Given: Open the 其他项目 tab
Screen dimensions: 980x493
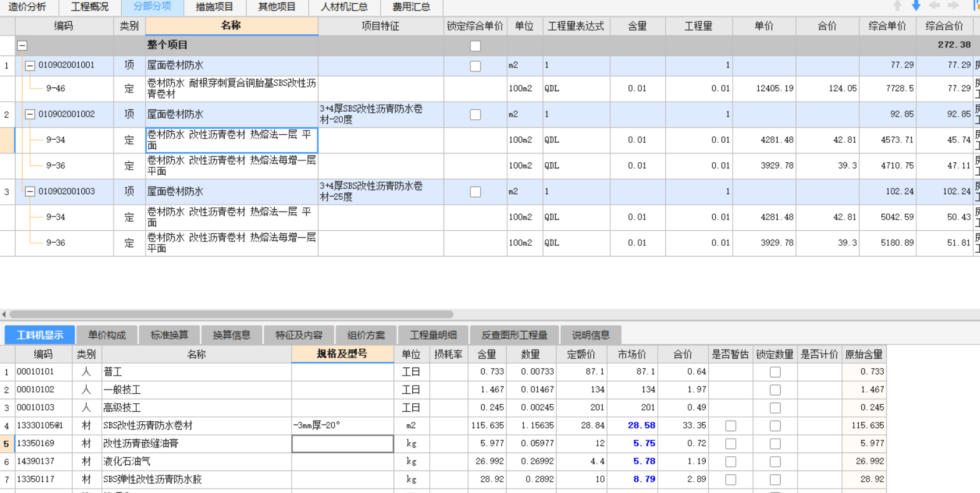Looking at the screenshot, I should (x=277, y=7).
